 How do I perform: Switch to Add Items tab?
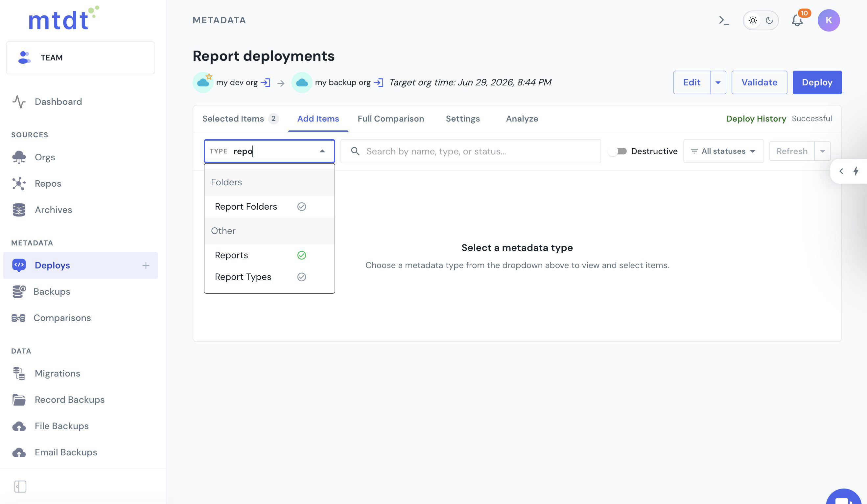pos(318,119)
